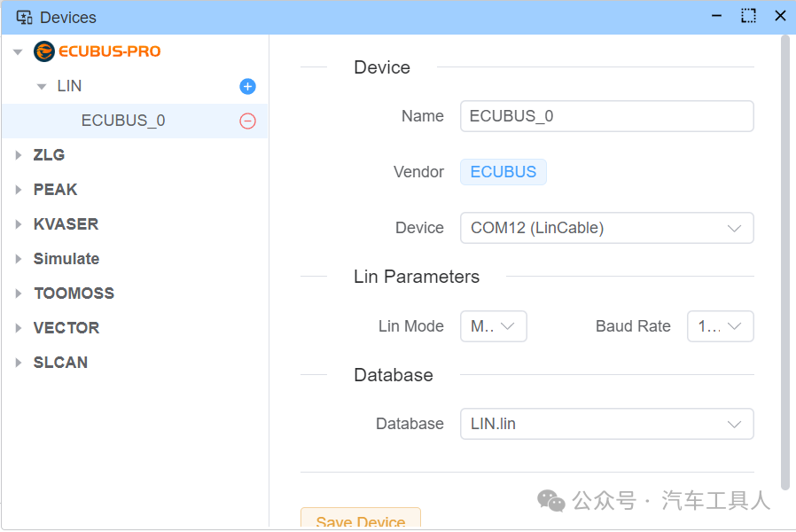Click the Devices icon in the title bar
This screenshot has height=532, width=796.
(x=23, y=16)
